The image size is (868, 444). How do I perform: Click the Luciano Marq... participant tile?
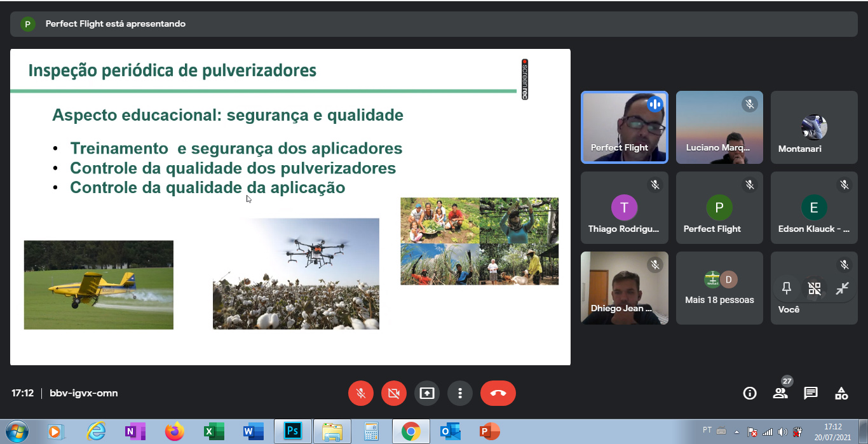pyautogui.click(x=719, y=127)
